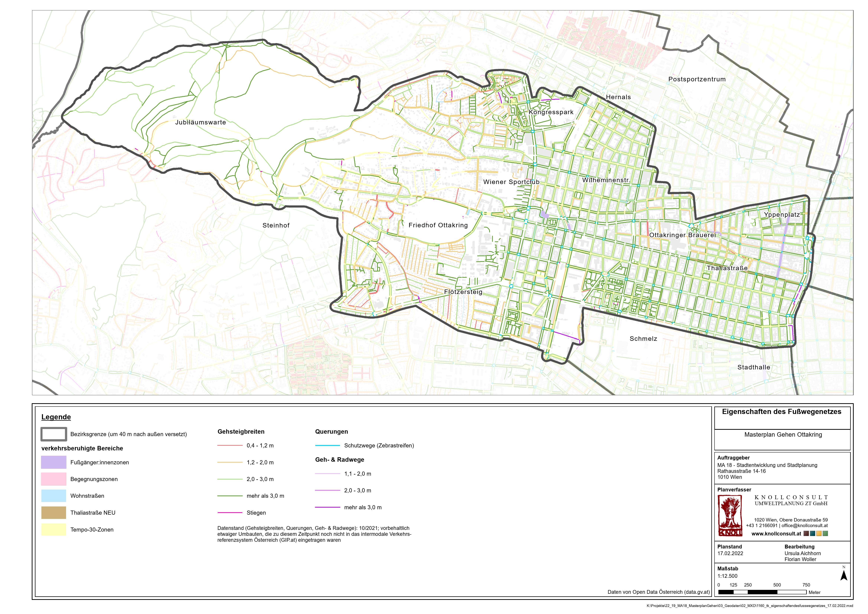Click the Friedhof Ottakring label on map

(438, 225)
